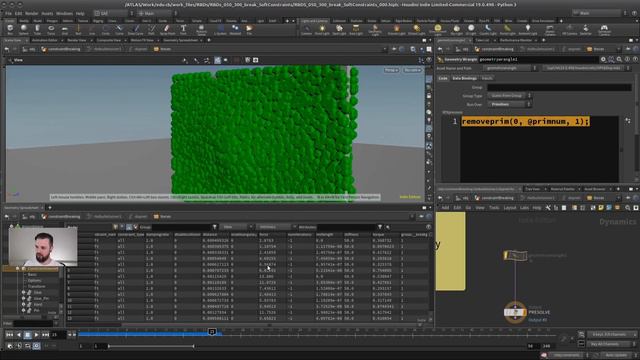Open the File menu
Image resolution: width=640 pixels, height=360 pixels.
(8, 13)
